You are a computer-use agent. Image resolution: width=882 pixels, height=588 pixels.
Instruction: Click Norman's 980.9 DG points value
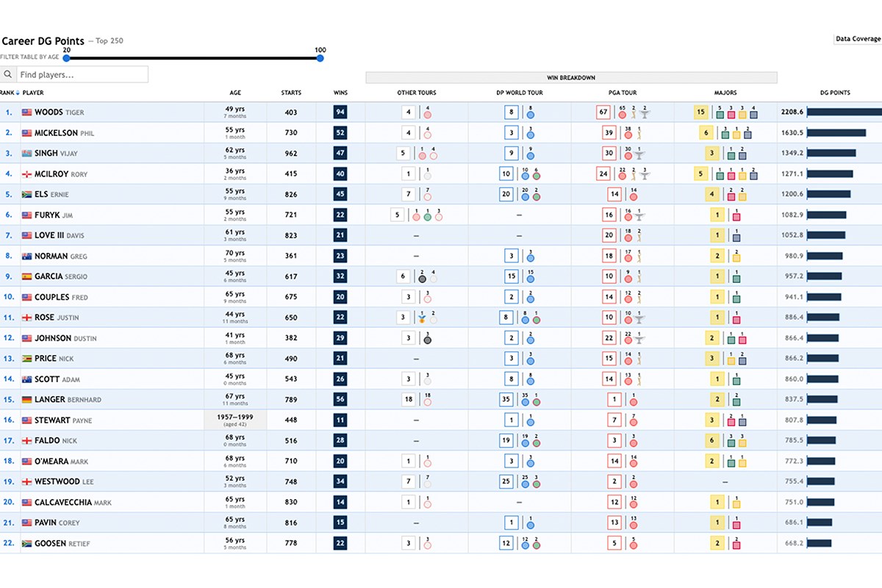tap(794, 257)
